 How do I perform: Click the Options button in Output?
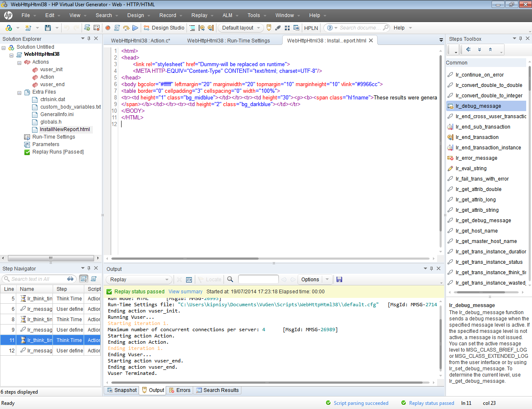coord(310,280)
